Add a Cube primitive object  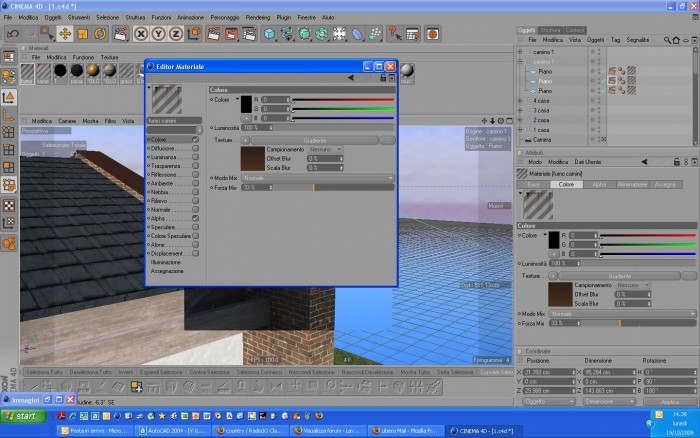pos(270,34)
